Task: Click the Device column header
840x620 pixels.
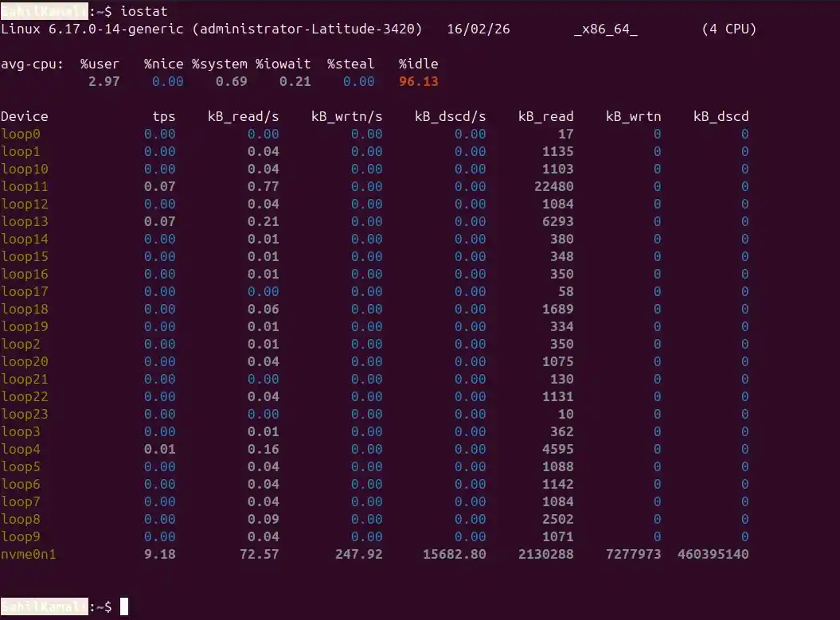Action: 24,116
